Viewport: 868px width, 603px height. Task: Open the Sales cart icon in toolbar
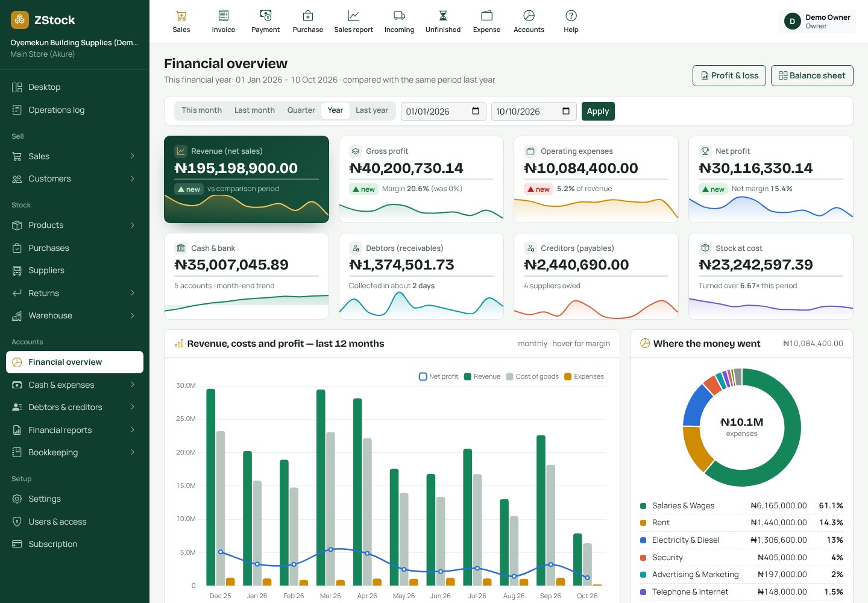181,16
